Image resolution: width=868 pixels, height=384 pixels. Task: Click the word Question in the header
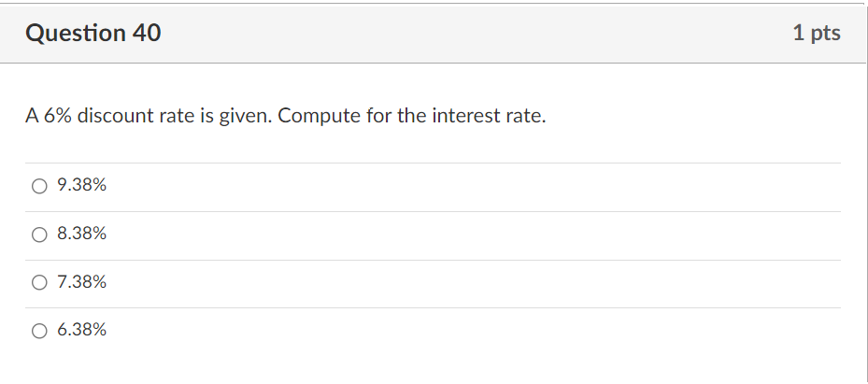pos(74,34)
